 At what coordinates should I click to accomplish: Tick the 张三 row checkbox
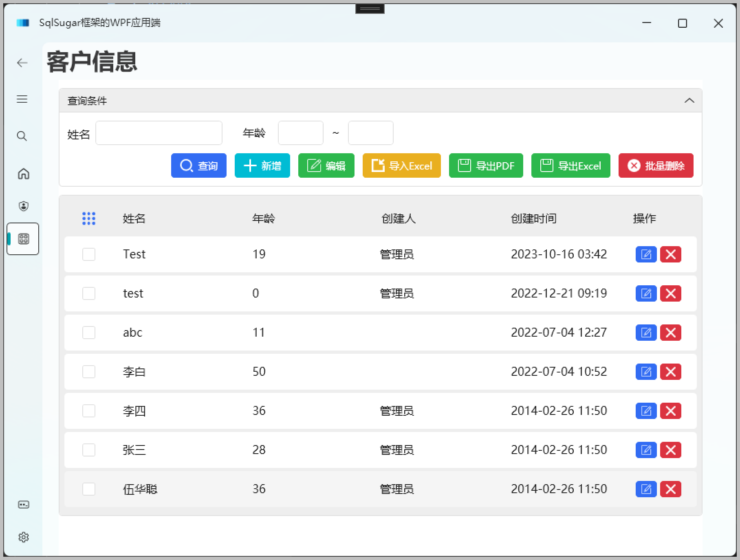pyautogui.click(x=89, y=450)
